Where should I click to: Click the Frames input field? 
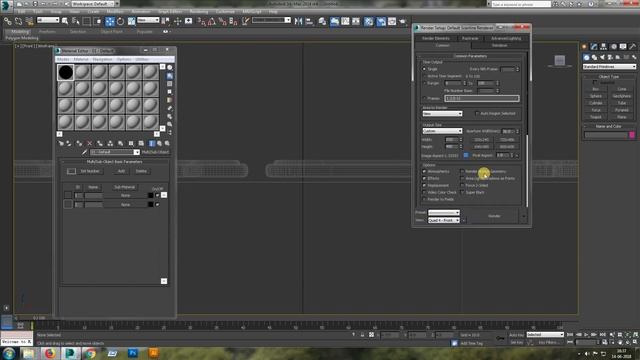pos(482,98)
